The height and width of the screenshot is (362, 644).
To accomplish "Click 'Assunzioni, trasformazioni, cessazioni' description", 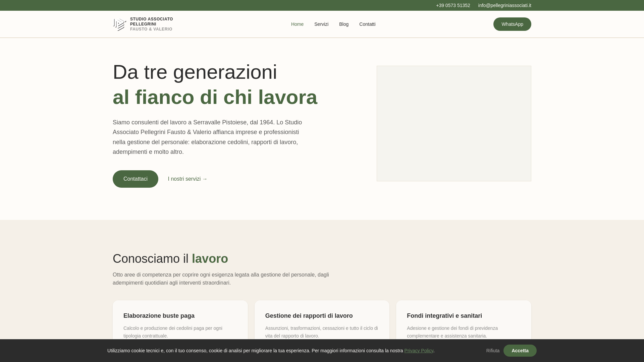I will point(321,332).
